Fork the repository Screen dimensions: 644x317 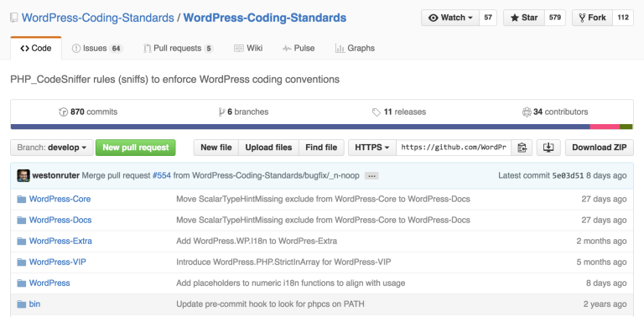tap(592, 18)
